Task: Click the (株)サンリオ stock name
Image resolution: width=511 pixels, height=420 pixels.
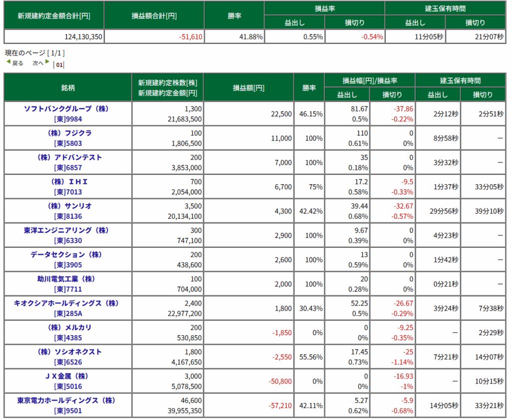Action: 68,206
